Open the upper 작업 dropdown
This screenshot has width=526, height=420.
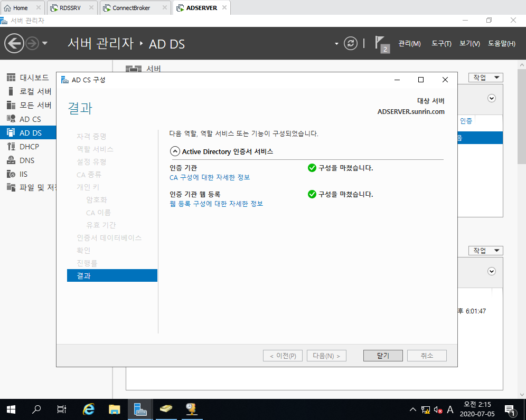click(x=485, y=78)
